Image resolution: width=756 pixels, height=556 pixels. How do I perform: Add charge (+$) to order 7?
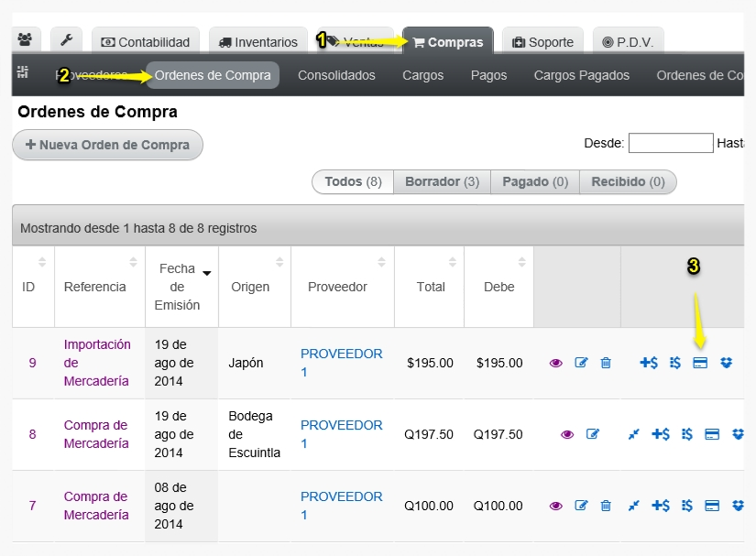point(660,506)
